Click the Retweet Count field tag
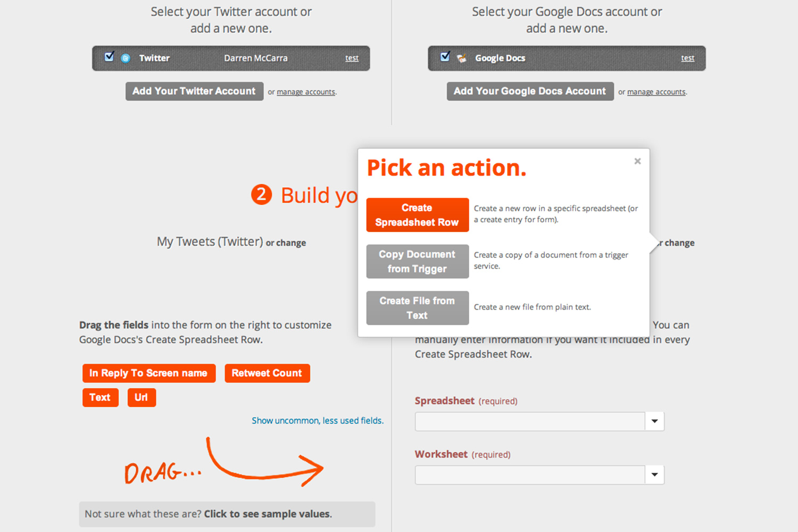798x532 pixels. pyautogui.click(x=267, y=373)
